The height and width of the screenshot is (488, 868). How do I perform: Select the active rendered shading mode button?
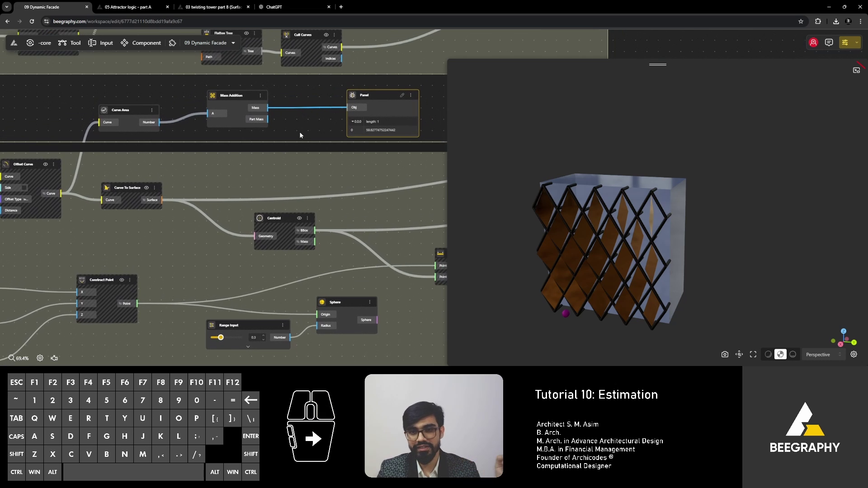point(780,354)
